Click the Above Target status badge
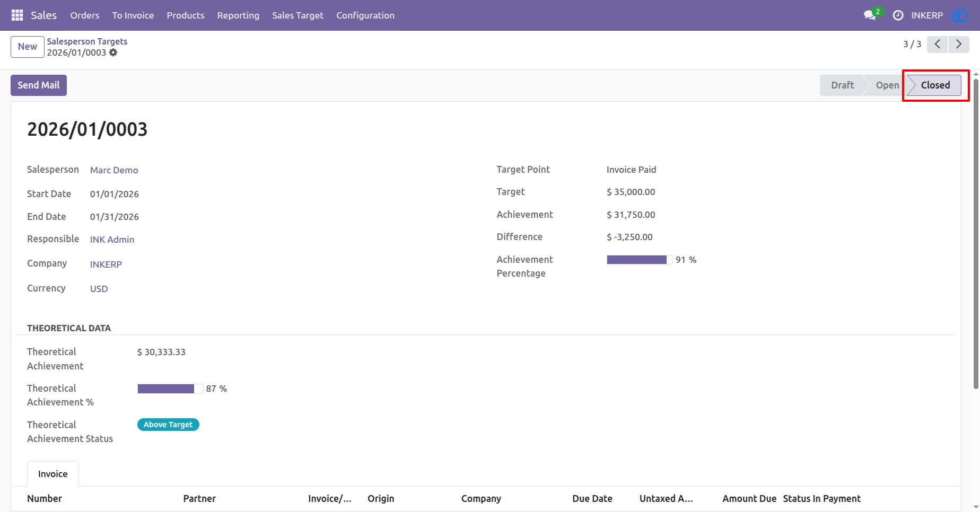The width and height of the screenshot is (980, 512). (x=168, y=425)
